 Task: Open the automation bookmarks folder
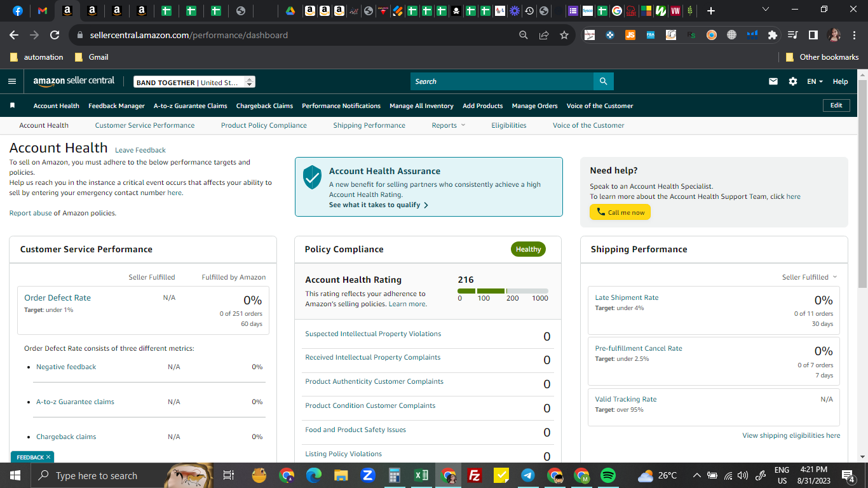pos(37,57)
